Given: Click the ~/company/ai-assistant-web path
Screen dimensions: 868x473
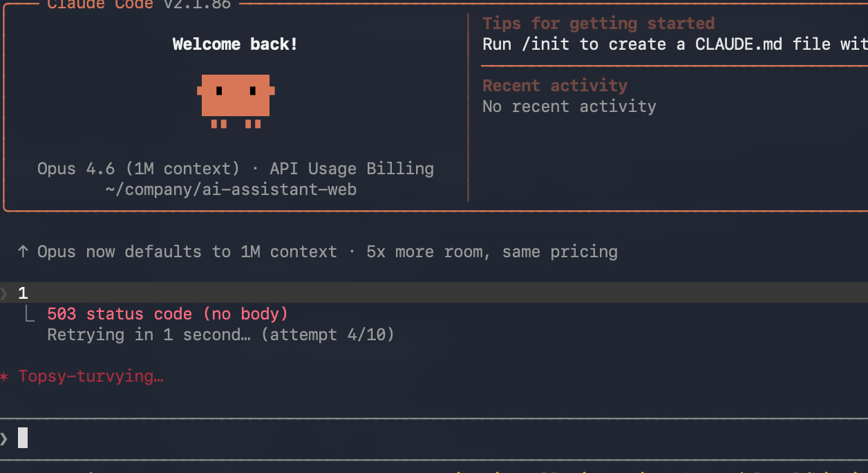Looking at the screenshot, I should (x=231, y=189).
